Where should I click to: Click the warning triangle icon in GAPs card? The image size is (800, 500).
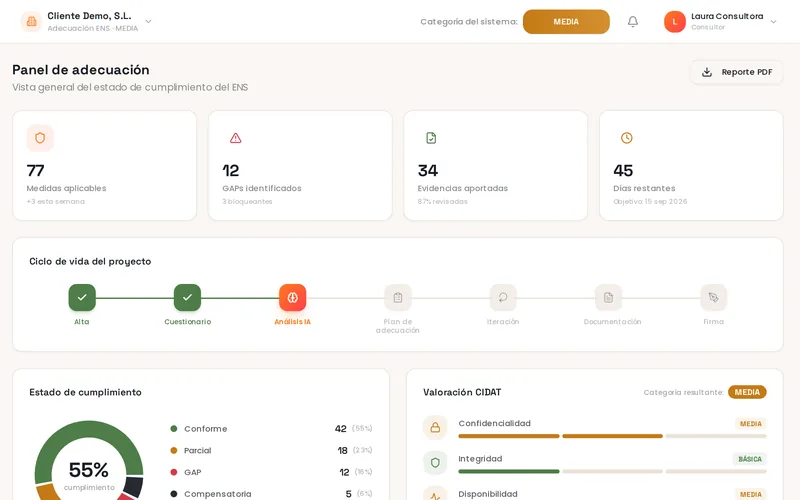(235, 138)
